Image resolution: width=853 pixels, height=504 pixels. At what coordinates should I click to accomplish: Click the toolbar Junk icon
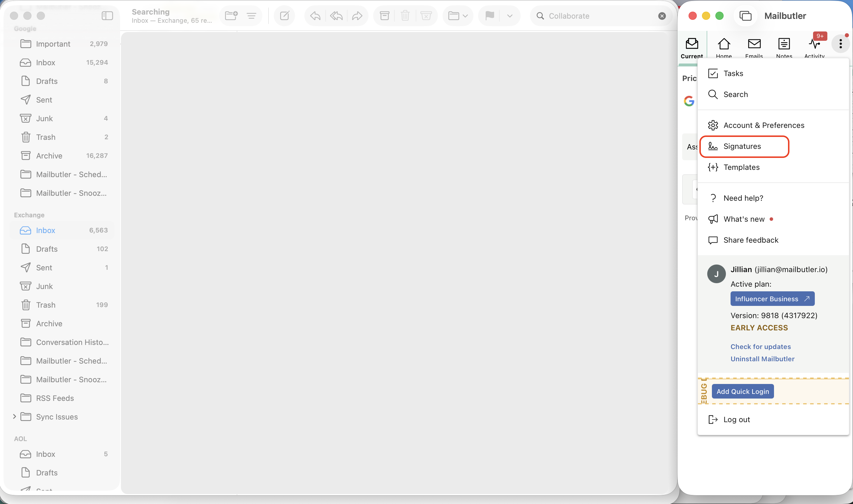pyautogui.click(x=426, y=16)
